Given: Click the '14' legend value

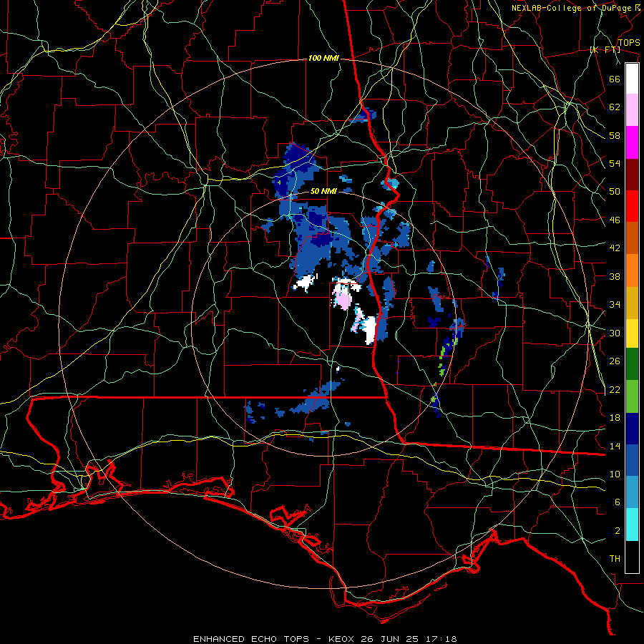Looking at the screenshot, I should coord(615,446).
